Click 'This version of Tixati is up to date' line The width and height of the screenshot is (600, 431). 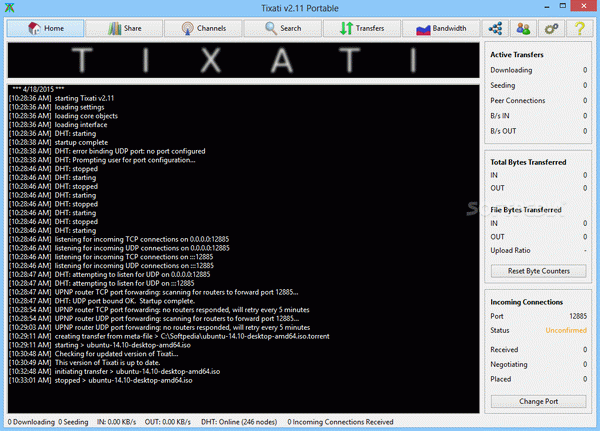(85, 362)
